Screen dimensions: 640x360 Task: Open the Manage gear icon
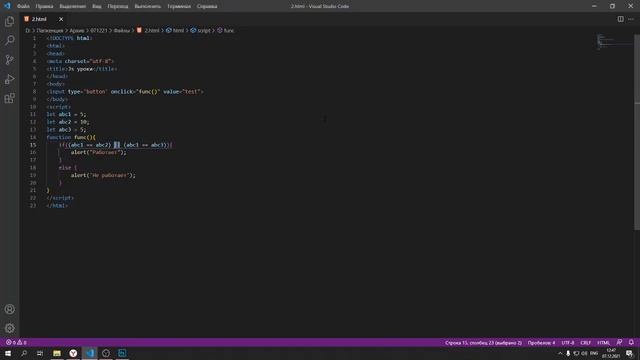click(9, 328)
